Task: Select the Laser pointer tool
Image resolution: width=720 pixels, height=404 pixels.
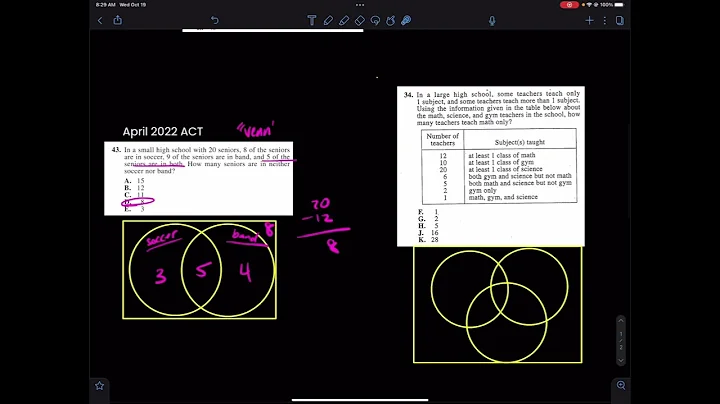Action: [406, 20]
